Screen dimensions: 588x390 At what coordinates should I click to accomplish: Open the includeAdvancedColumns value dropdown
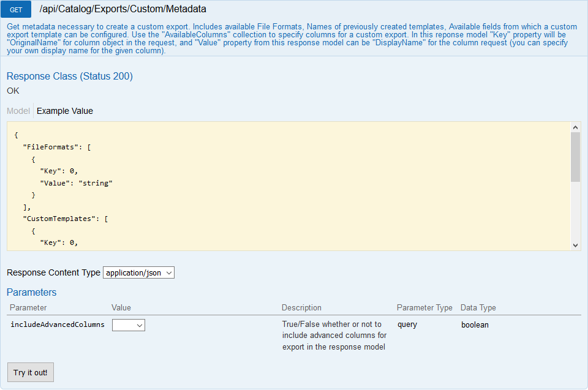[129, 325]
